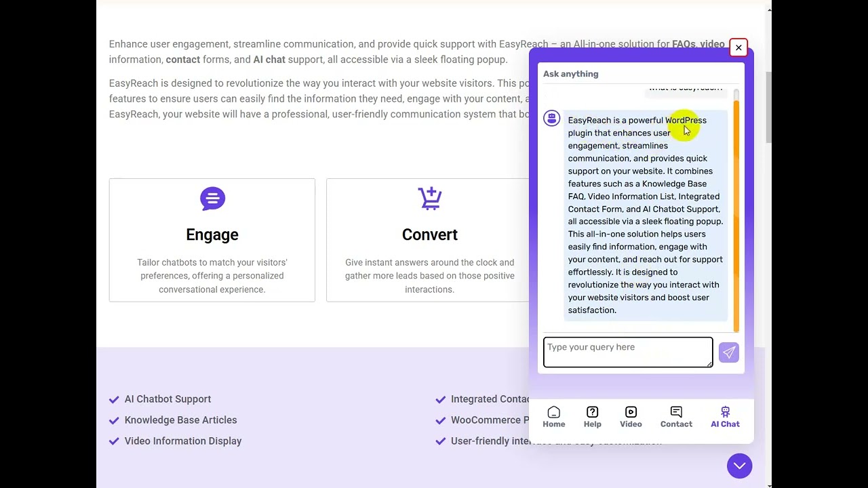
Task: Click the Convert shopping cart icon
Action: tap(430, 199)
